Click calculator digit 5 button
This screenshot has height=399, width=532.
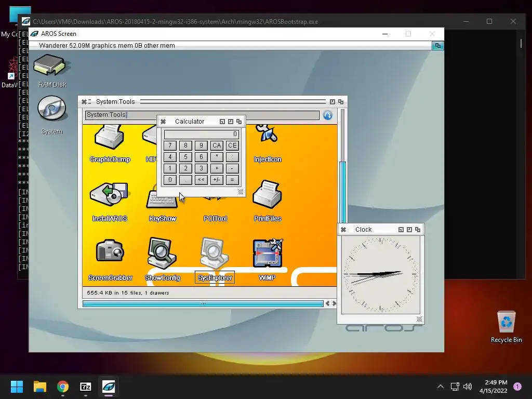[x=185, y=157]
